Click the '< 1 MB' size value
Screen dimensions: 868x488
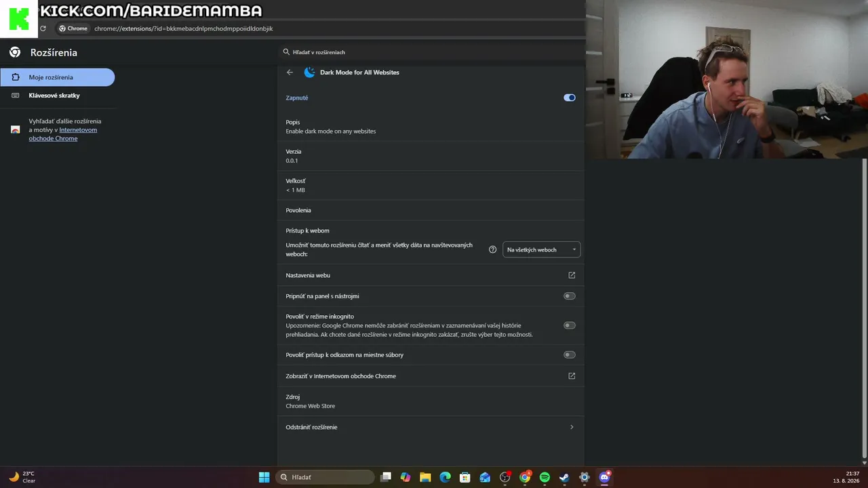click(x=296, y=190)
